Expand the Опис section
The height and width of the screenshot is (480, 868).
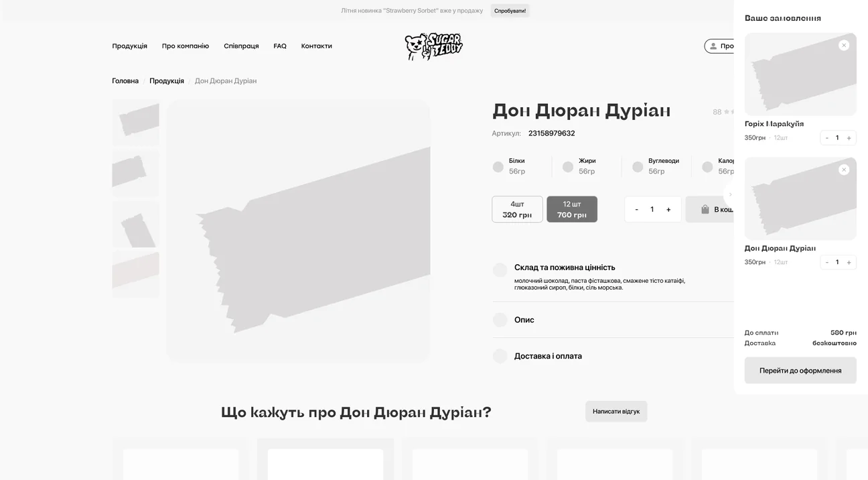(x=524, y=320)
